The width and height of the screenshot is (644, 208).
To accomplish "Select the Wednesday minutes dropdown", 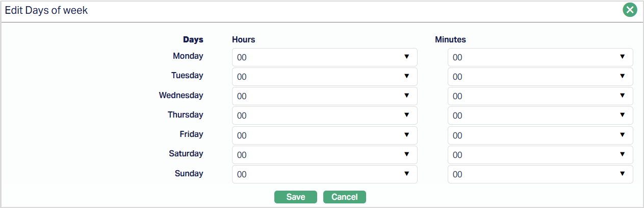I will (x=540, y=96).
